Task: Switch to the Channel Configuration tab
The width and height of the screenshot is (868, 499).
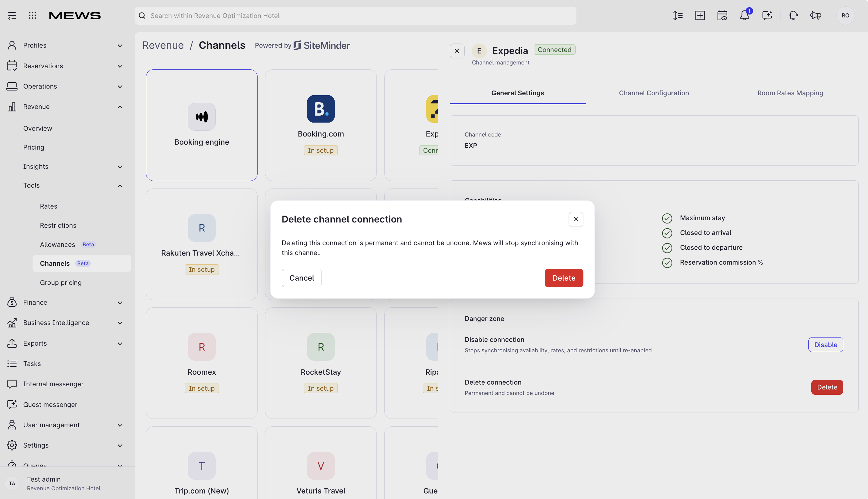Action: [x=654, y=93]
